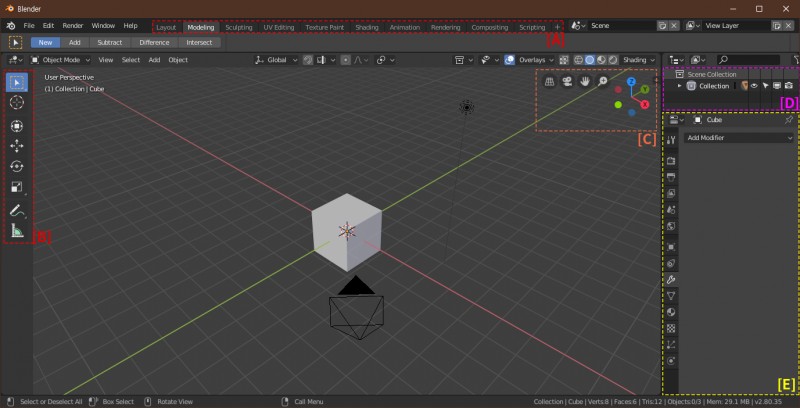Viewport: 800px width, 408px height.
Task: Toggle Collection render camera icon
Action: [x=789, y=86]
